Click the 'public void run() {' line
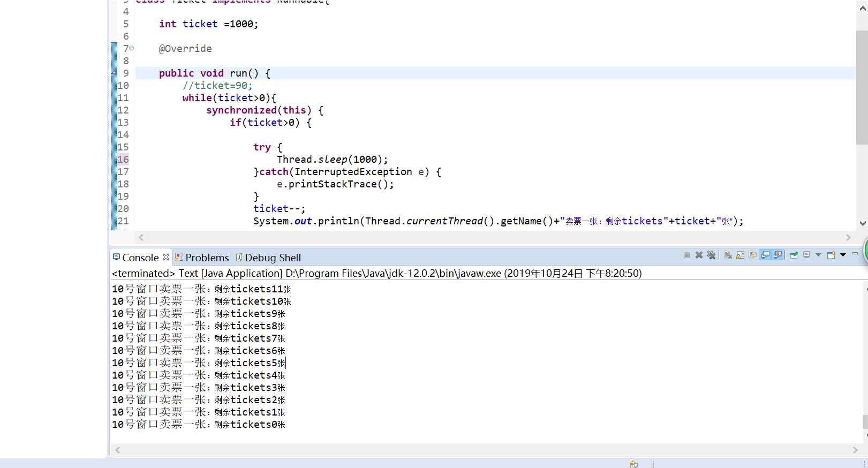868x468 pixels. tap(215, 73)
